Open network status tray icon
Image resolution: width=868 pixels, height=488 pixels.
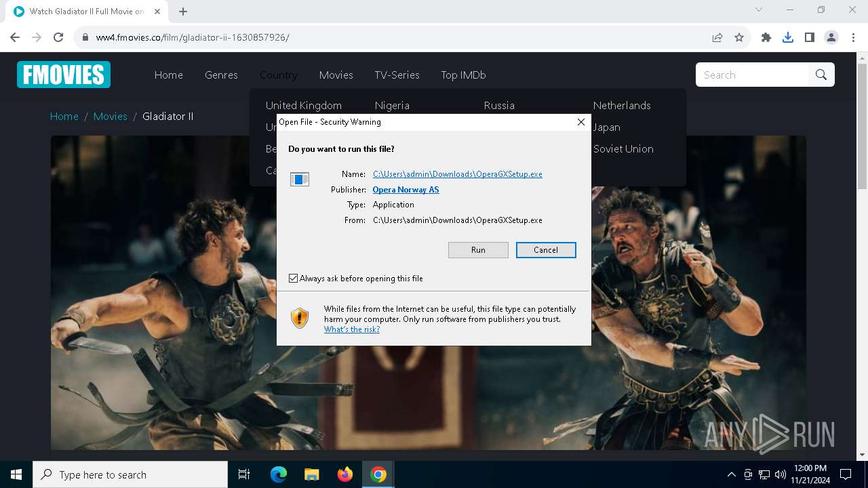pos(764,474)
